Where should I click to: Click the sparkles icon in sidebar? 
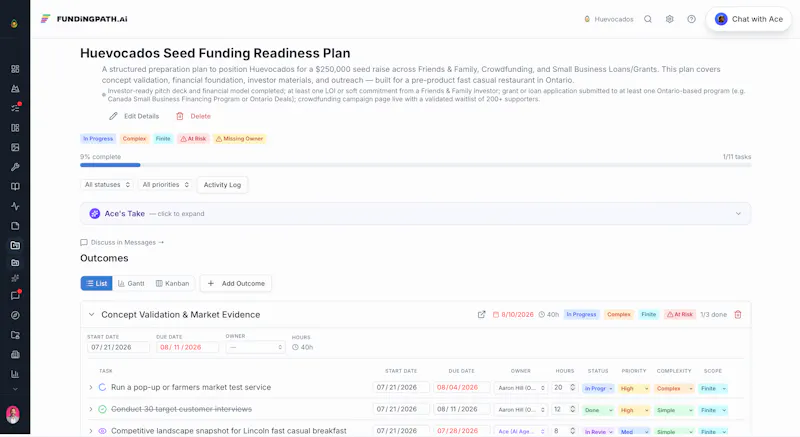pos(15,278)
